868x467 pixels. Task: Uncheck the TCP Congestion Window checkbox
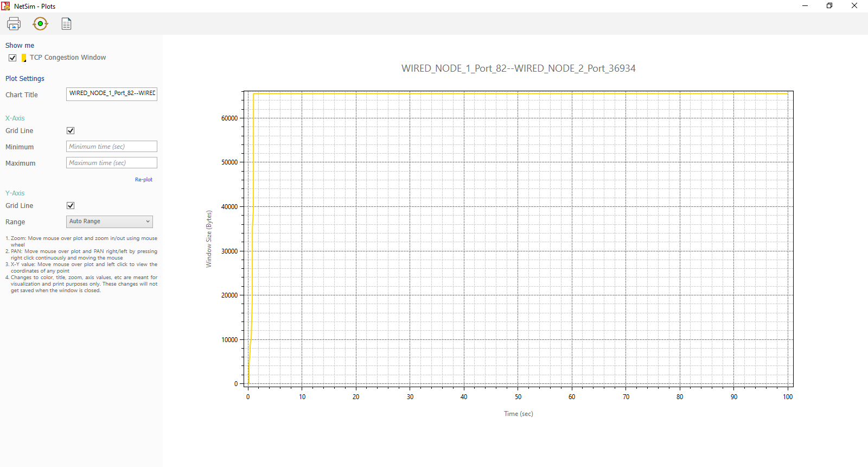point(12,58)
